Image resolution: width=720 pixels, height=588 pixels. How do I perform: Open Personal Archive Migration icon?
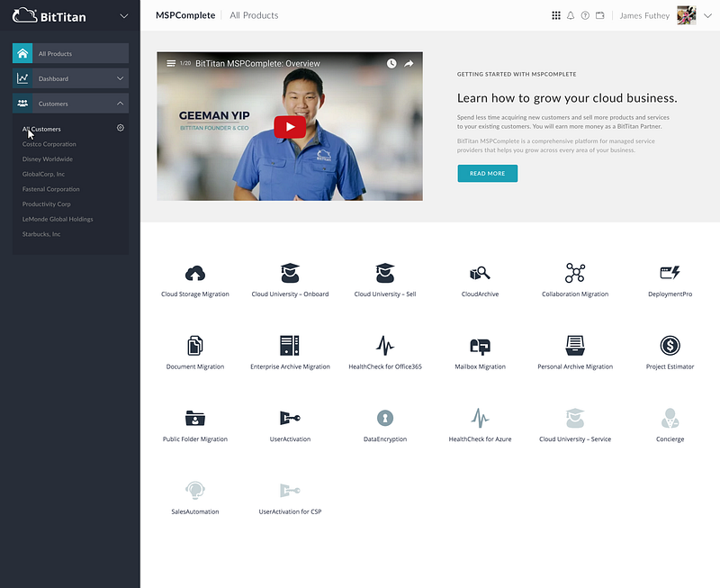coord(575,346)
